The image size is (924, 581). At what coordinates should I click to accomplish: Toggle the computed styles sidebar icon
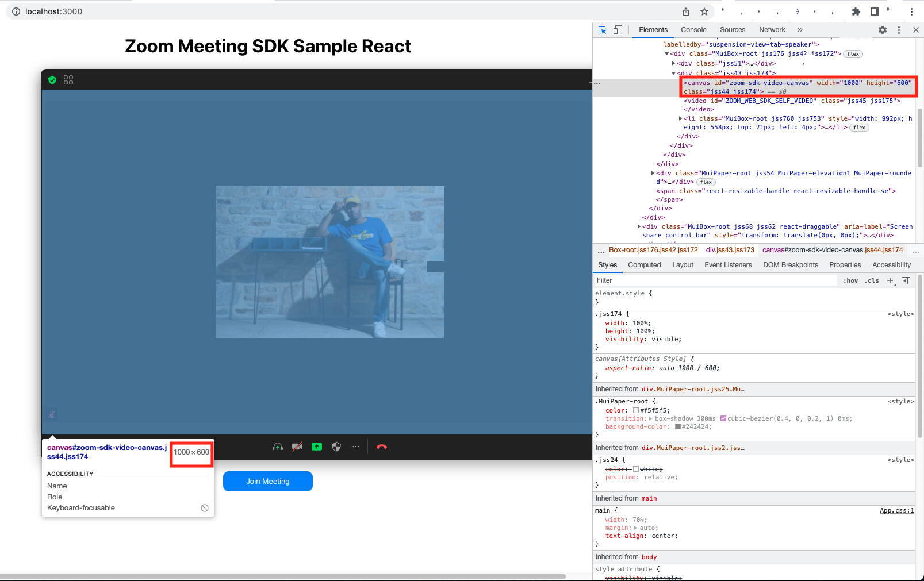[x=906, y=280]
